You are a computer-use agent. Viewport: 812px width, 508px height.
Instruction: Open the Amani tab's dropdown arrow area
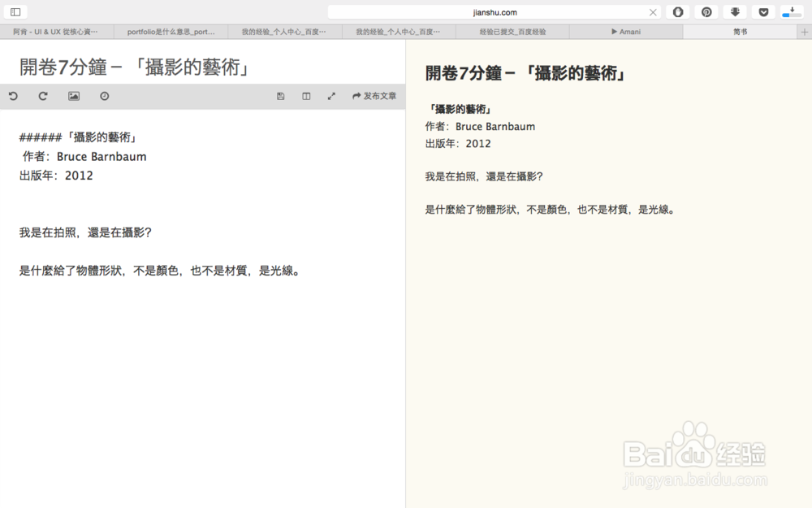click(625, 31)
